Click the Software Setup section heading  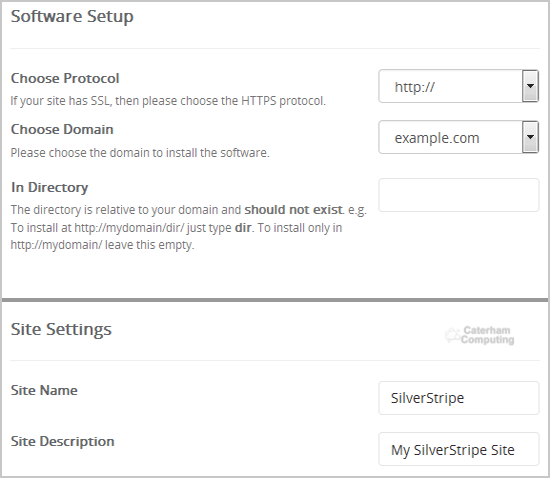coord(72,16)
